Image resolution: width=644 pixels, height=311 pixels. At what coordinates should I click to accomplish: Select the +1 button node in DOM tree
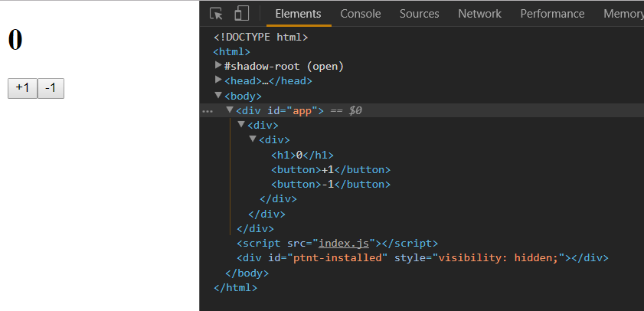[x=331, y=169]
